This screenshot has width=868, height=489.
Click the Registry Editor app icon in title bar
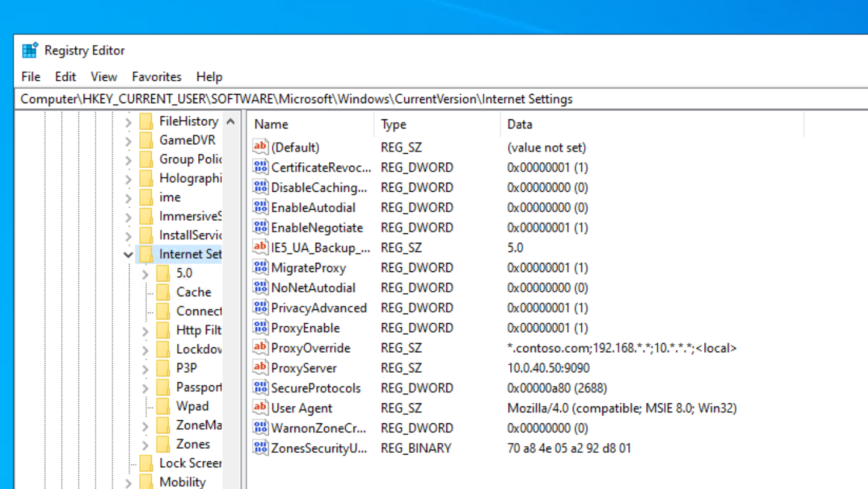[x=30, y=51]
